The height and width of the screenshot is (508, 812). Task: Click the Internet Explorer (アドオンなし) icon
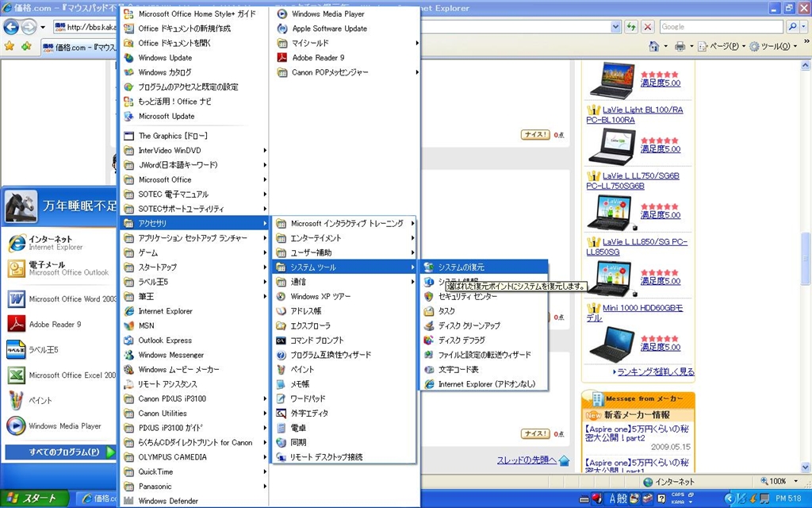pos(429,384)
